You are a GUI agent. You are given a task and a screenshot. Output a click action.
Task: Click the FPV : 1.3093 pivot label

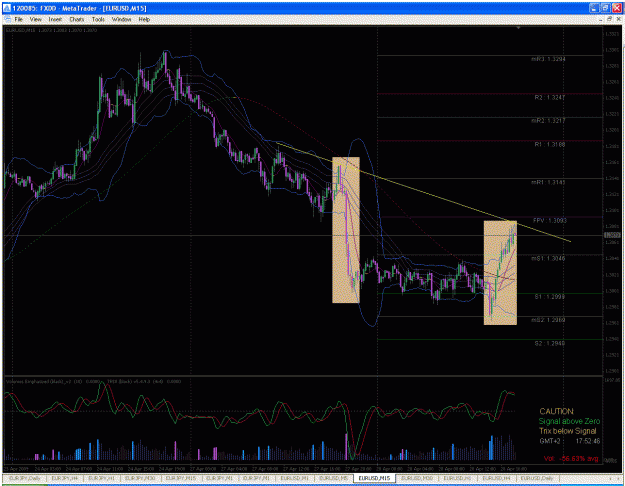pos(550,220)
